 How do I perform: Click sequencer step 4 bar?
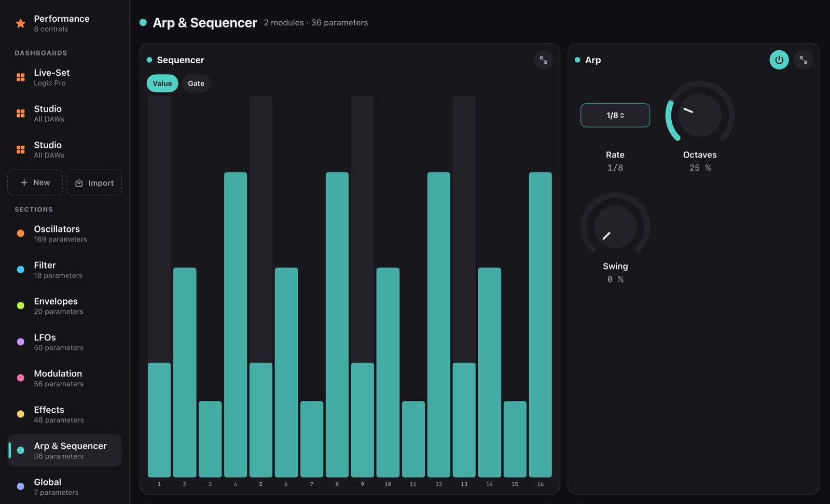(x=236, y=325)
